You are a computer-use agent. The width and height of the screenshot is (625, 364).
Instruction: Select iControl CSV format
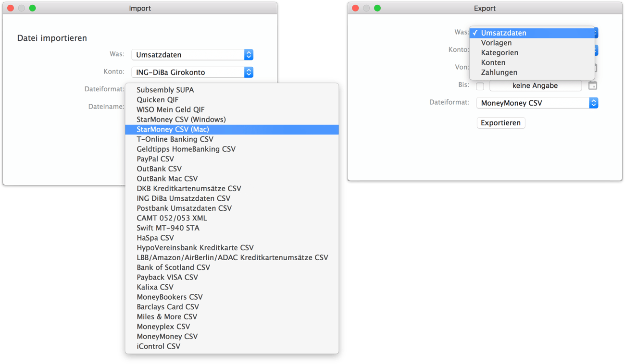pyautogui.click(x=232, y=346)
